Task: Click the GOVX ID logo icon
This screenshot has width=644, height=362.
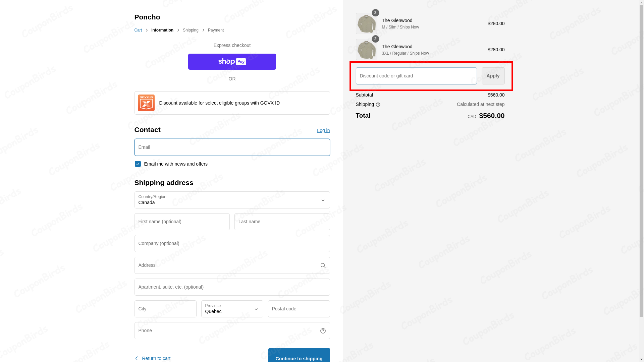Action: point(146,103)
